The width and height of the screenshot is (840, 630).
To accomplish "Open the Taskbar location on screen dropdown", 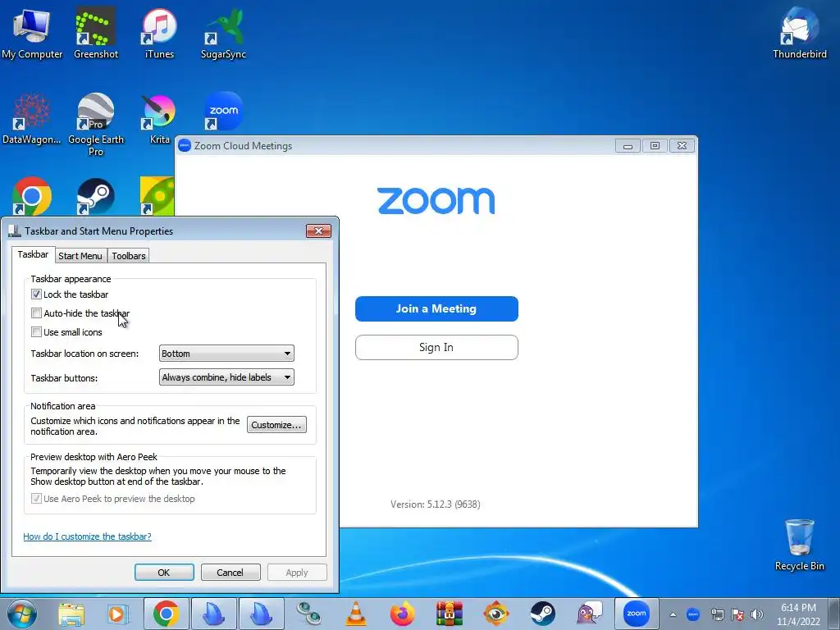I will coord(226,354).
